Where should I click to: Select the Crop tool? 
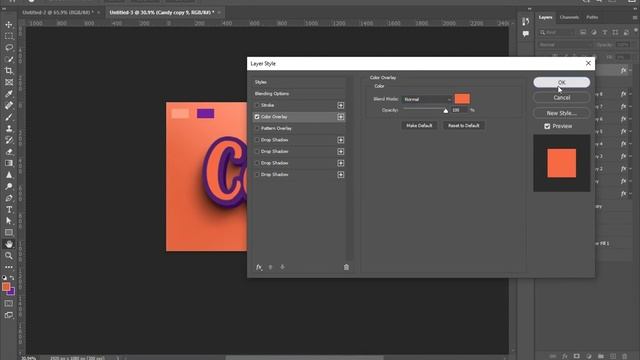[x=9, y=71]
